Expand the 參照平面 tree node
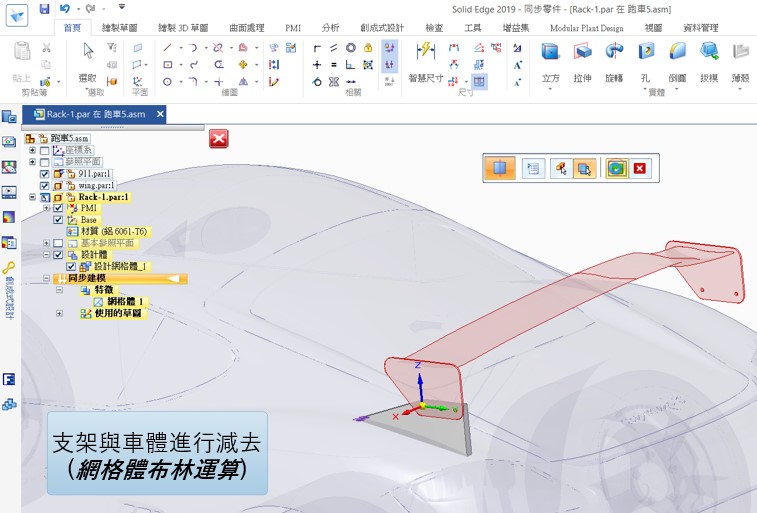This screenshot has width=757, height=513. point(32,162)
